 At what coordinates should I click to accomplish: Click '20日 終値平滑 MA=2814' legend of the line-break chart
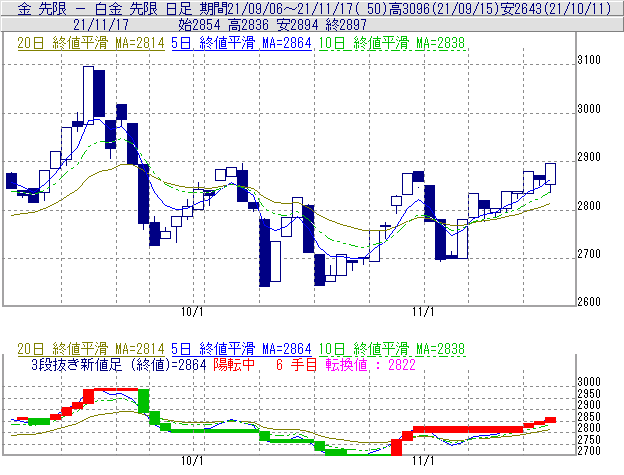pos(91,349)
